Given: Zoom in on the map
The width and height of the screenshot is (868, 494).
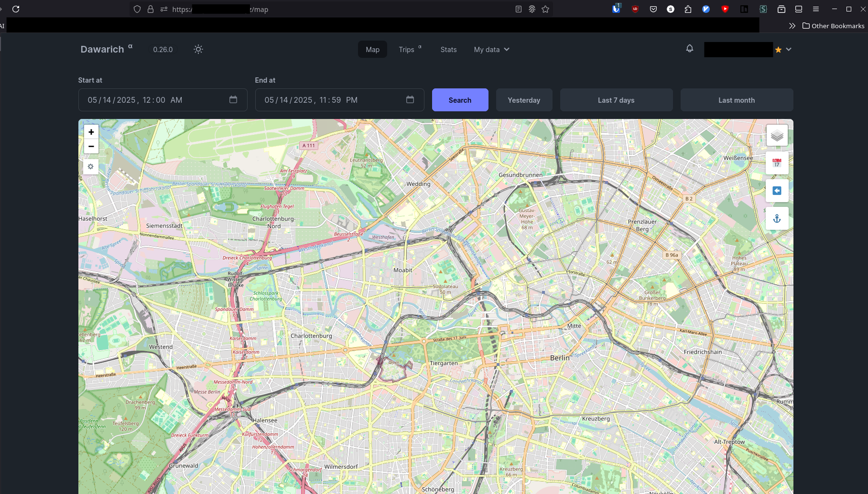Looking at the screenshot, I should point(91,132).
